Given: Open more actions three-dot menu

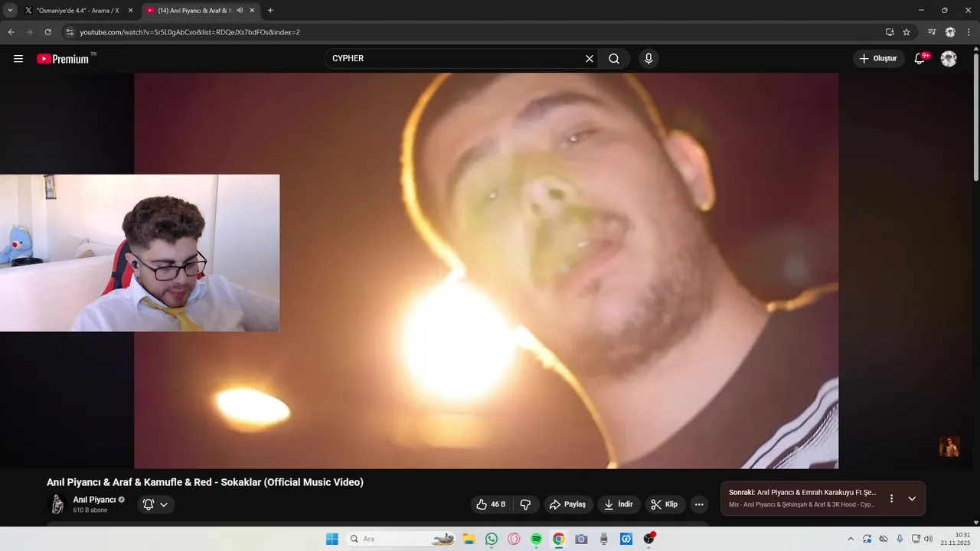Looking at the screenshot, I should tap(699, 504).
